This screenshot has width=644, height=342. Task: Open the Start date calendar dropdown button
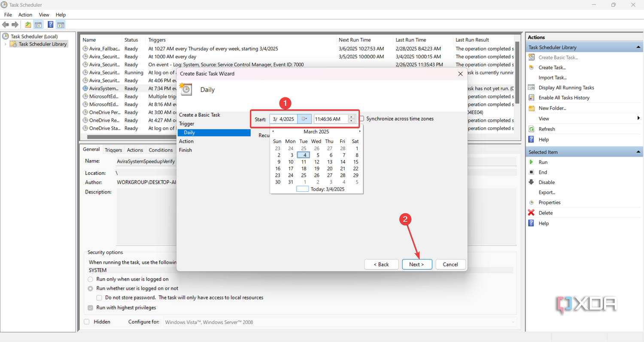click(x=304, y=119)
